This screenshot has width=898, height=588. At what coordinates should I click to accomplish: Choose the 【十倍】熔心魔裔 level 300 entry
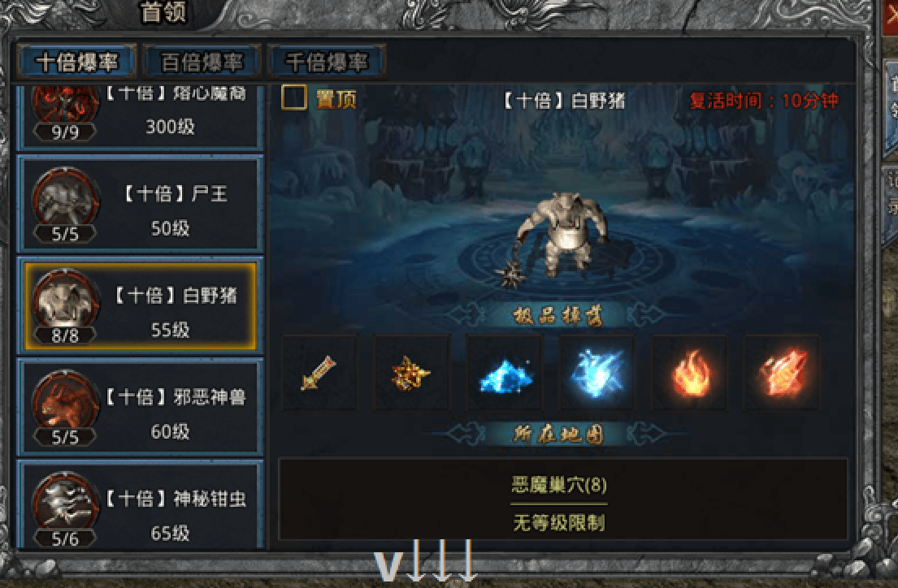(x=141, y=116)
